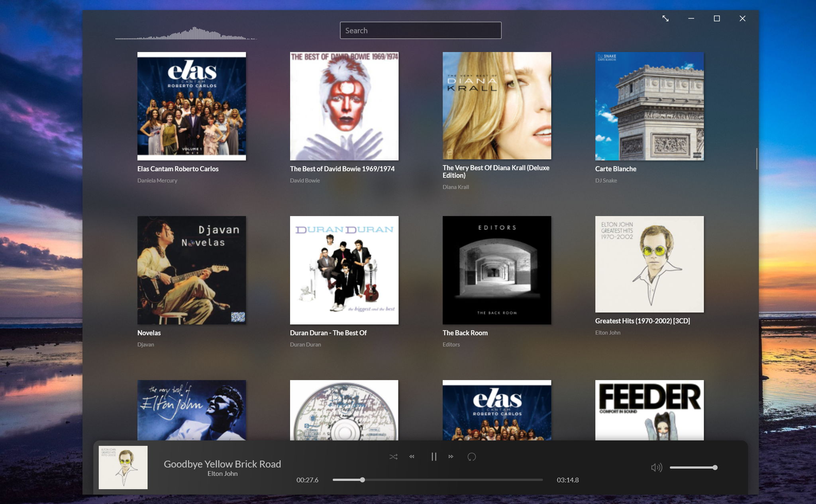
Task: Open the Diana Krall album cover
Action: point(497,105)
